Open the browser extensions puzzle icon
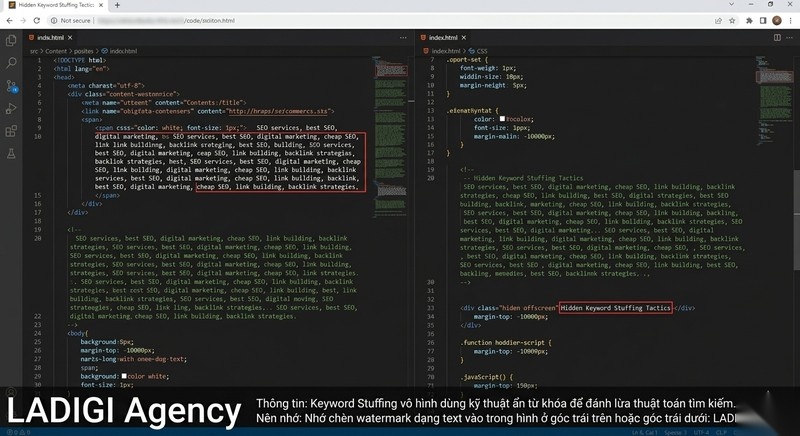Screen dimensions: 800x436 (x=749, y=20)
